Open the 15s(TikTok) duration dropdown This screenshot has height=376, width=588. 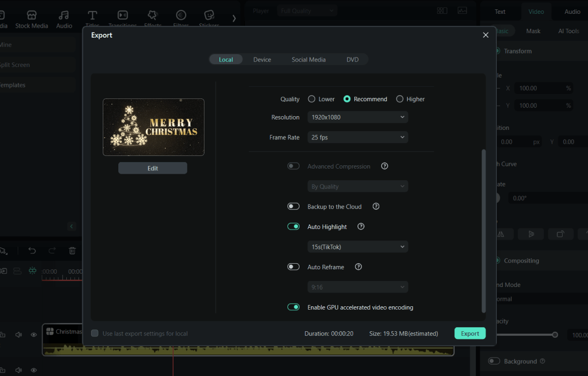click(358, 247)
